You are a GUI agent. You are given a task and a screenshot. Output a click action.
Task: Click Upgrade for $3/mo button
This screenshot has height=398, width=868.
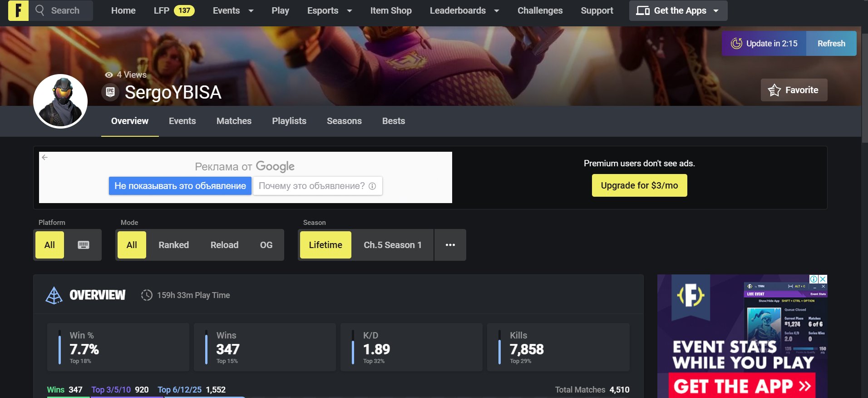click(639, 185)
